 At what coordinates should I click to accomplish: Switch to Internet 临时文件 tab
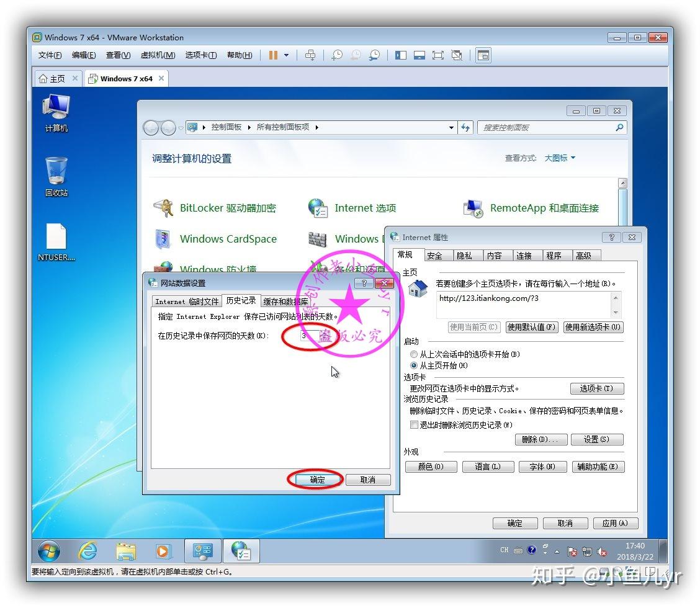(x=187, y=302)
